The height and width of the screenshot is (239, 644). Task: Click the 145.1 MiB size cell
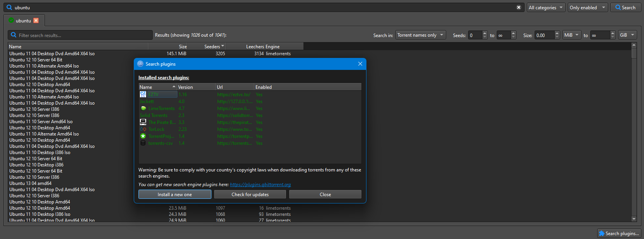click(176, 53)
